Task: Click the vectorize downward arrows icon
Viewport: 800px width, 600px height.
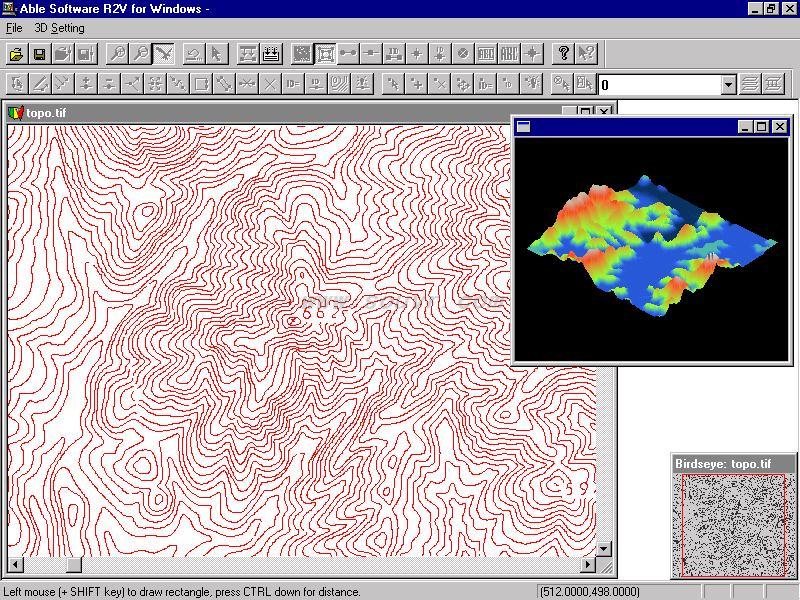Action: point(271,54)
